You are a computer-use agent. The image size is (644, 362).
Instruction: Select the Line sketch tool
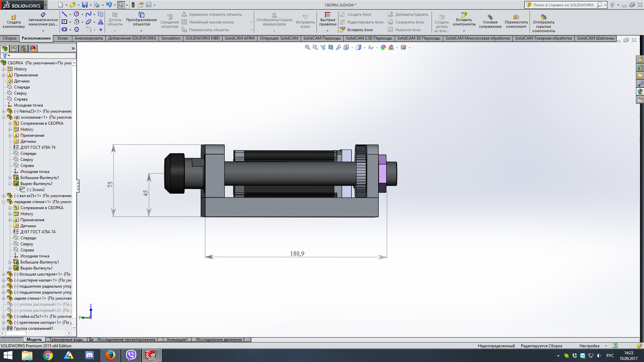pyautogui.click(x=64, y=14)
